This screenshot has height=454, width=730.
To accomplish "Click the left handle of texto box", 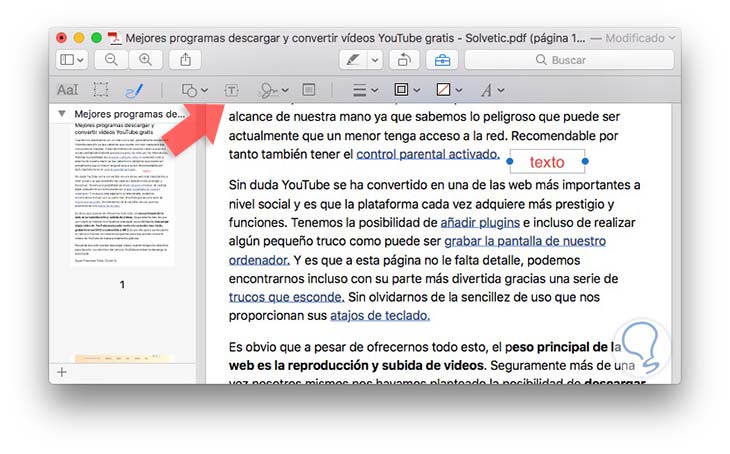I will pos(510,161).
